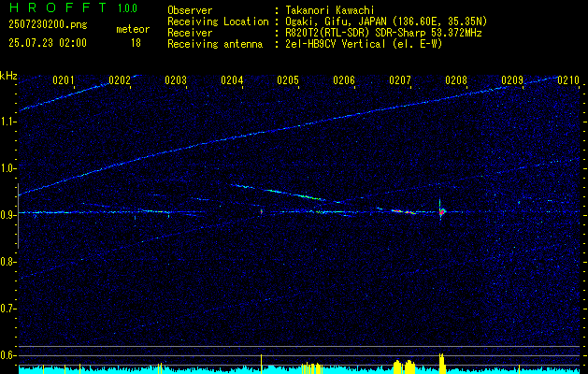The image size is (588, 374).
Task: Click the 0210 time axis marker
Action: [568, 80]
